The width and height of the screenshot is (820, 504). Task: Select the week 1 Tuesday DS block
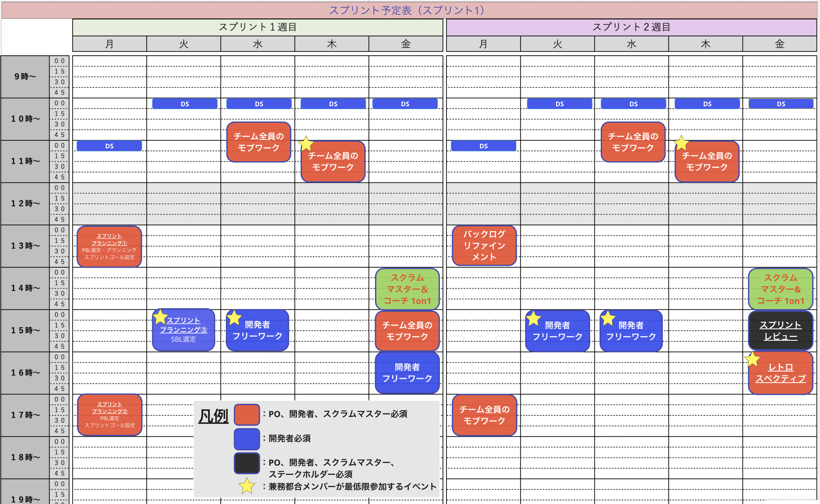coord(185,104)
